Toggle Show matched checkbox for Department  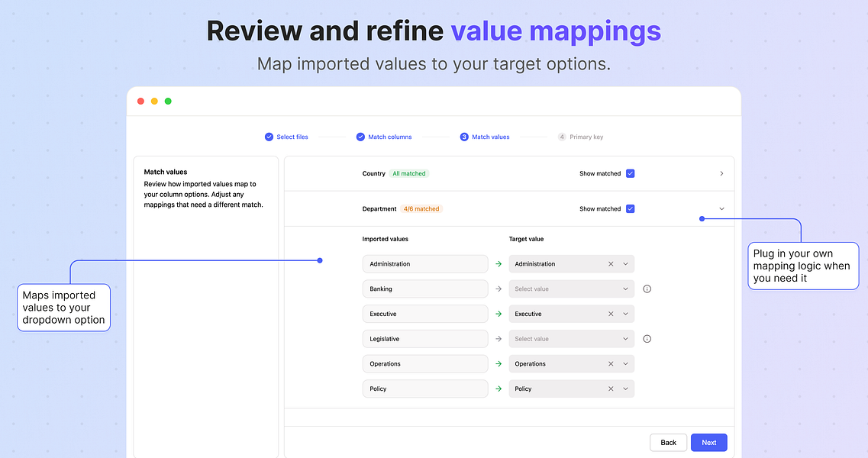click(x=630, y=209)
